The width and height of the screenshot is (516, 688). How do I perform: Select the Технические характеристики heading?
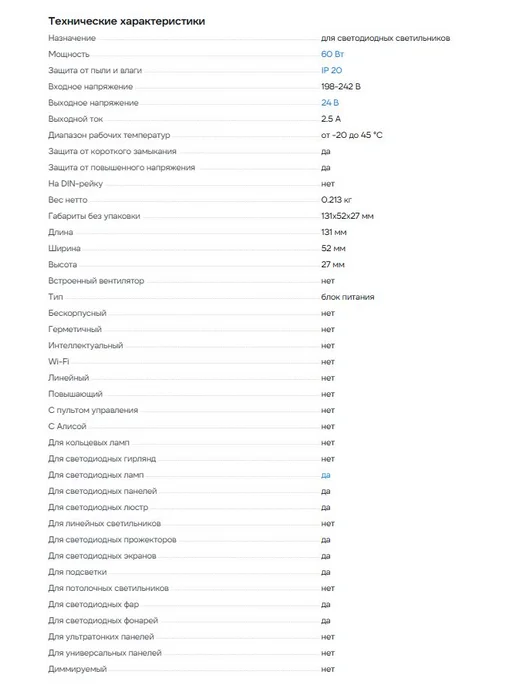pos(126,21)
